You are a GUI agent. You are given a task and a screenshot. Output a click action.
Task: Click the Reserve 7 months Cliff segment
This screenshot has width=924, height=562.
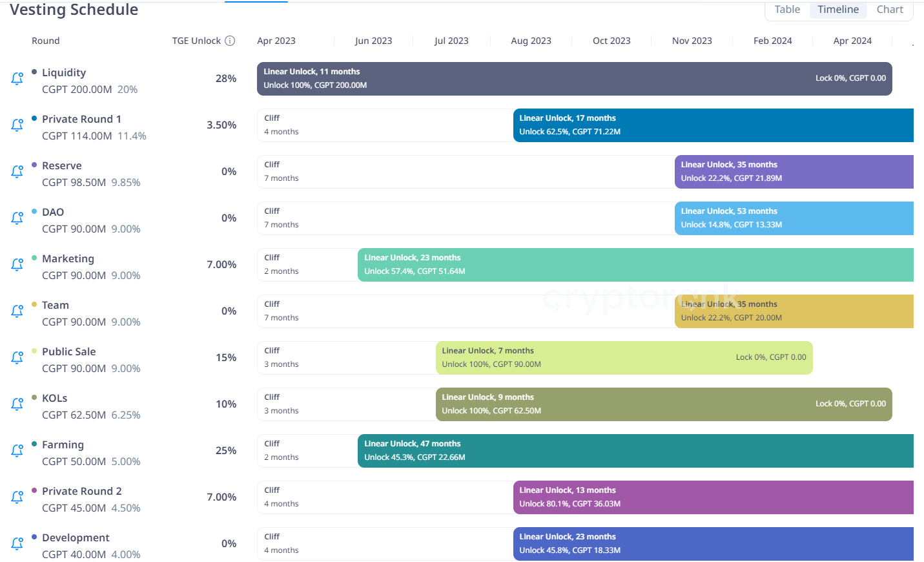click(x=465, y=172)
